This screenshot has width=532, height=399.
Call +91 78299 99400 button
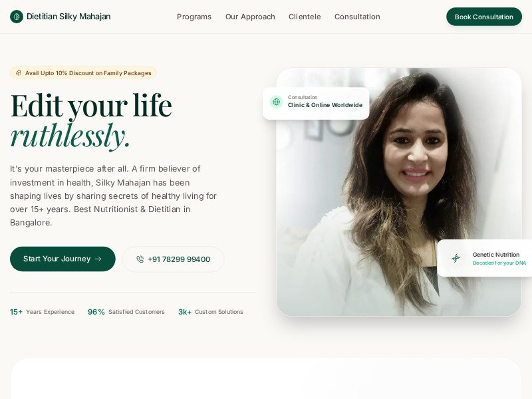coord(174,259)
